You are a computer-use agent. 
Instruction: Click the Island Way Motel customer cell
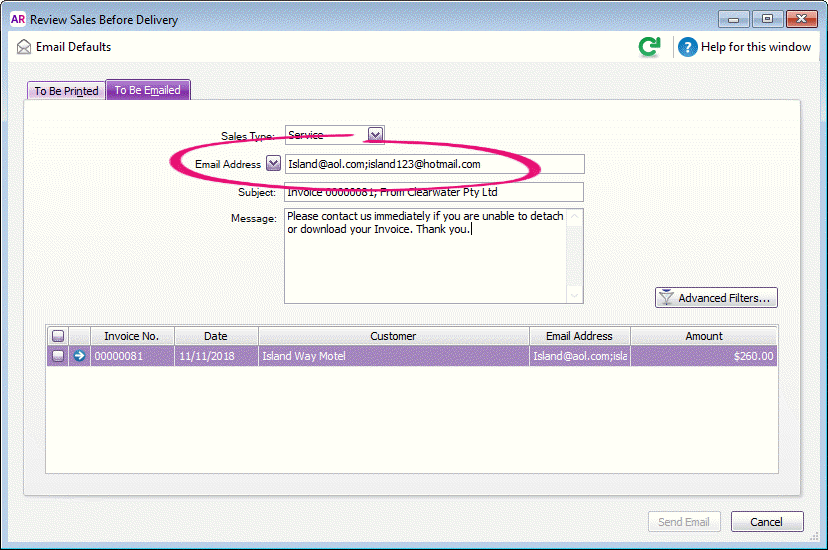pos(393,356)
